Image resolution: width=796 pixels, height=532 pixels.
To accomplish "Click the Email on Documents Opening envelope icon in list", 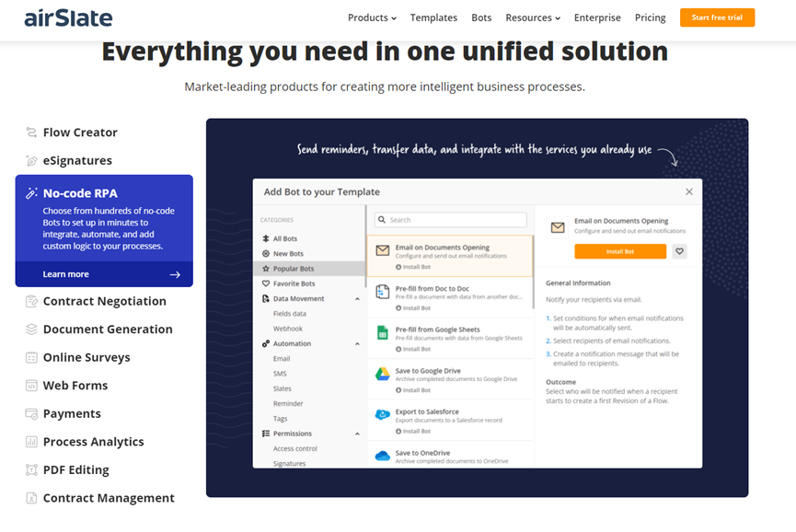I will pos(382,250).
